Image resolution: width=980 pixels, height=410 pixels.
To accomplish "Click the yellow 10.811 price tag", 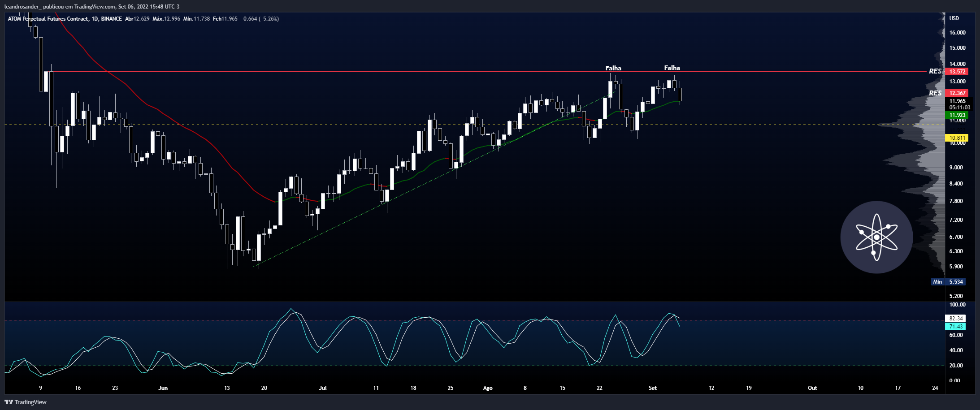I will tap(957, 138).
